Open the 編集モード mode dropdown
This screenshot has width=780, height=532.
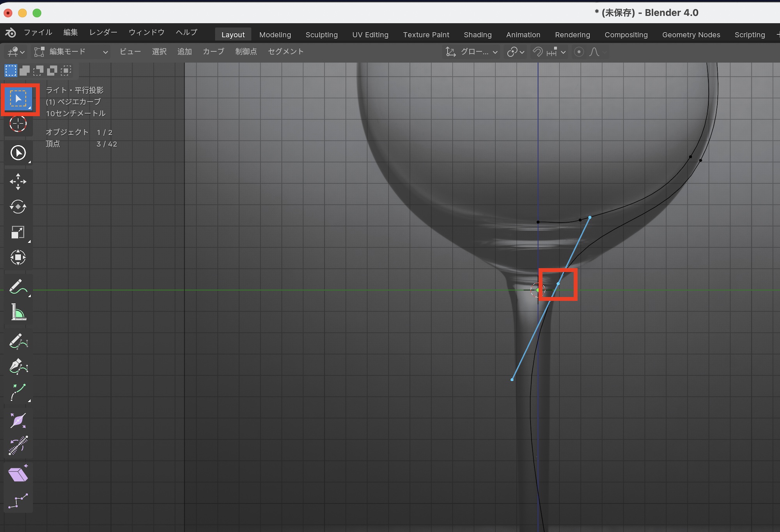click(x=71, y=52)
